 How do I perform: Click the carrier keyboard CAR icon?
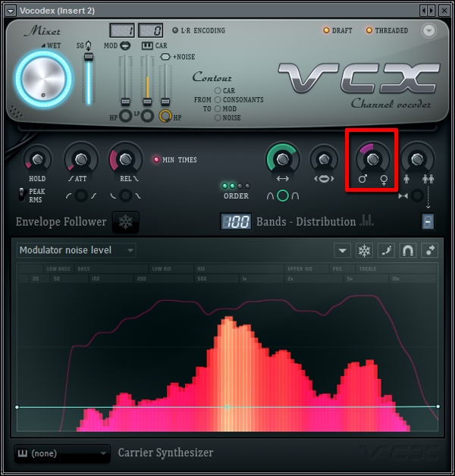[147, 45]
